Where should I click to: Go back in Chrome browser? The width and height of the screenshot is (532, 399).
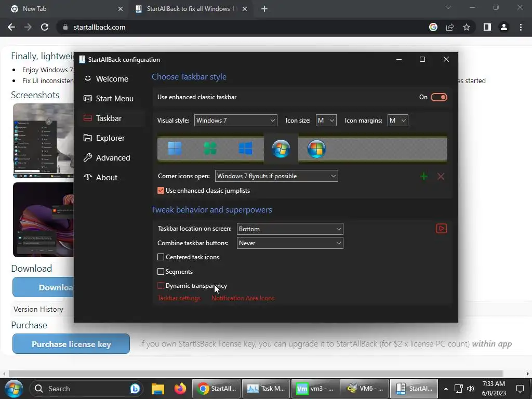pyautogui.click(x=11, y=27)
